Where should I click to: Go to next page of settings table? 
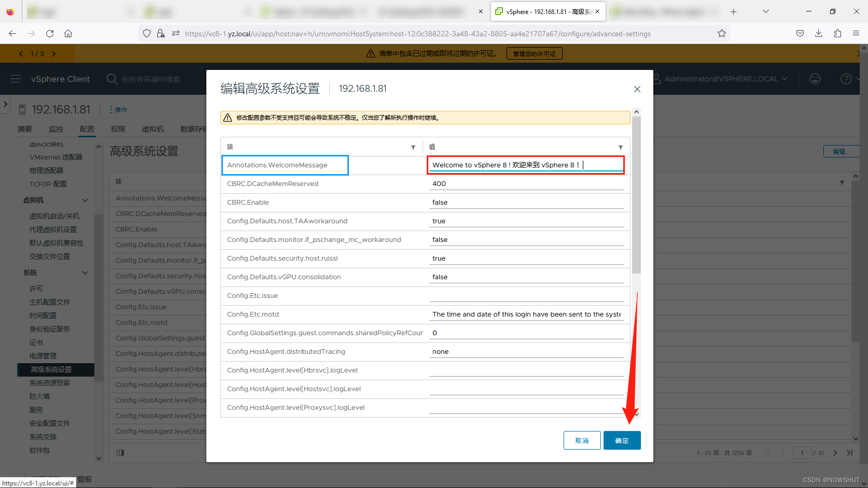pyautogui.click(x=835, y=453)
